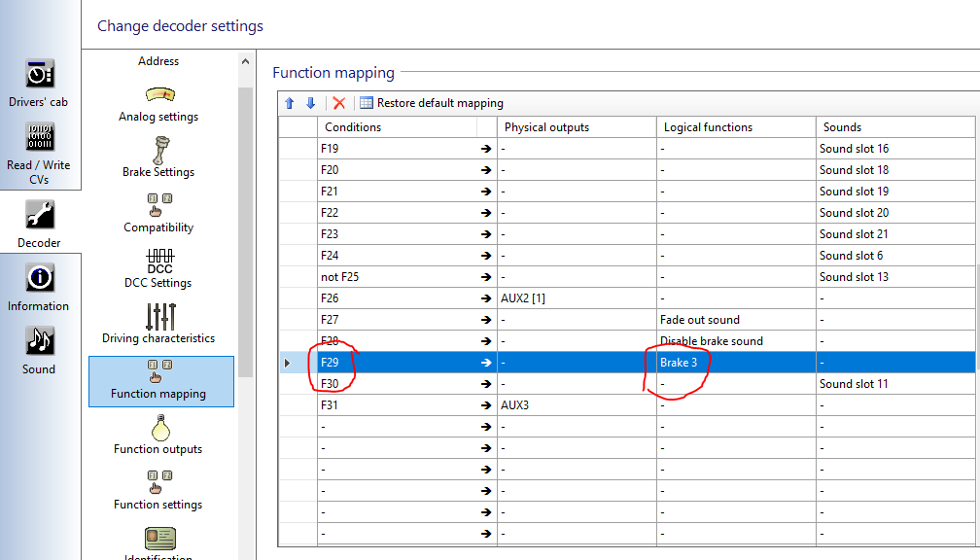Click the 'Brake 3' logical function cell
Image resolution: width=980 pixels, height=560 pixels.
[736, 363]
